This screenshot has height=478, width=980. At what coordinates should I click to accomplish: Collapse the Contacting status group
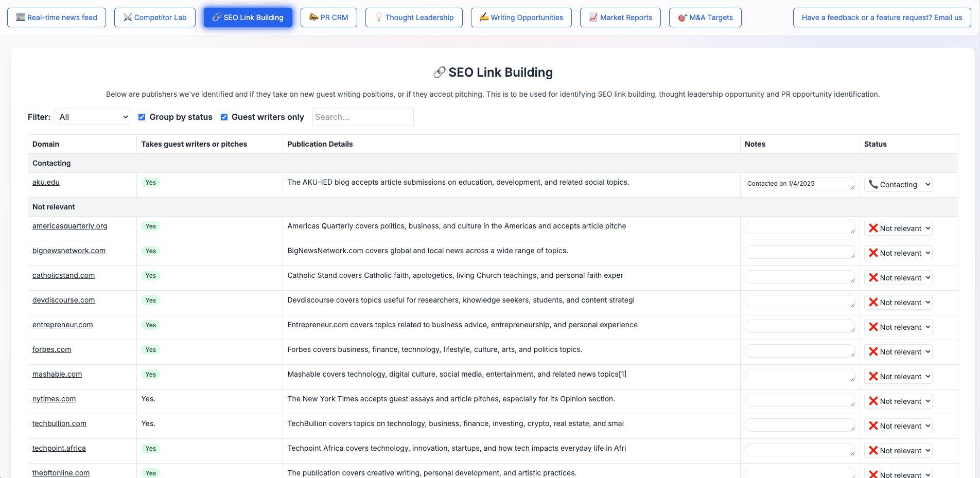pos(51,163)
